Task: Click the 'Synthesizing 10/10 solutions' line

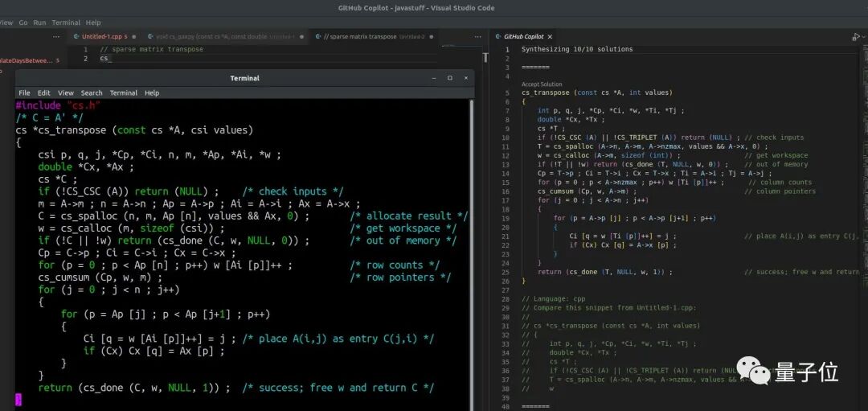Action: pyautogui.click(x=577, y=49)
